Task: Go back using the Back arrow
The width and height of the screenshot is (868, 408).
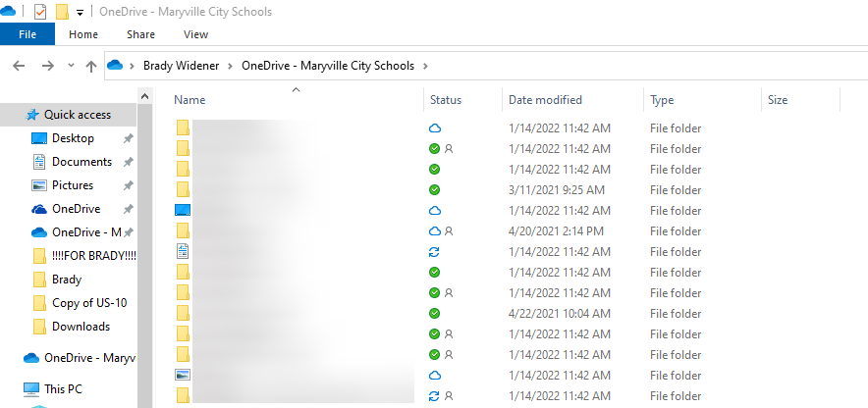Action: click(19, 66)
